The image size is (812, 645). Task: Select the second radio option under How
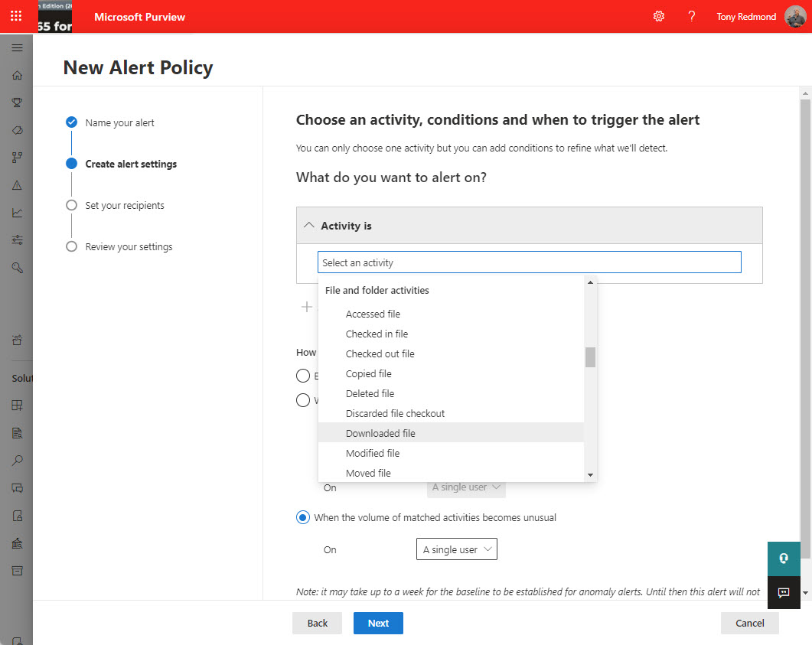(302, 399)
